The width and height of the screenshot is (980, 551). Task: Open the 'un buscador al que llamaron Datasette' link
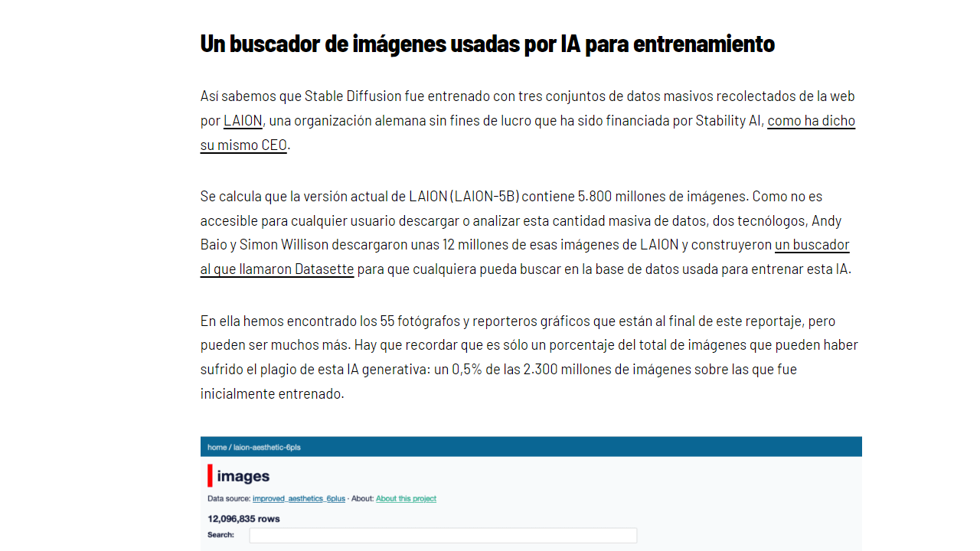812,245
